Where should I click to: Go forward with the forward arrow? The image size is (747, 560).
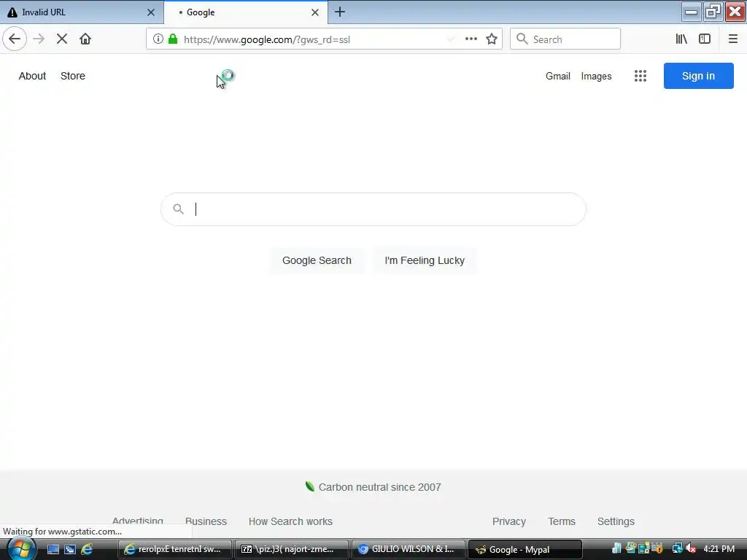(39, 39)
